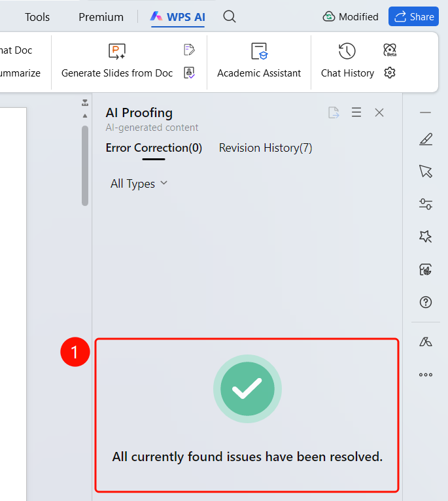
Task: Open the Premium ribbon tab
Action: click(101, 17)
